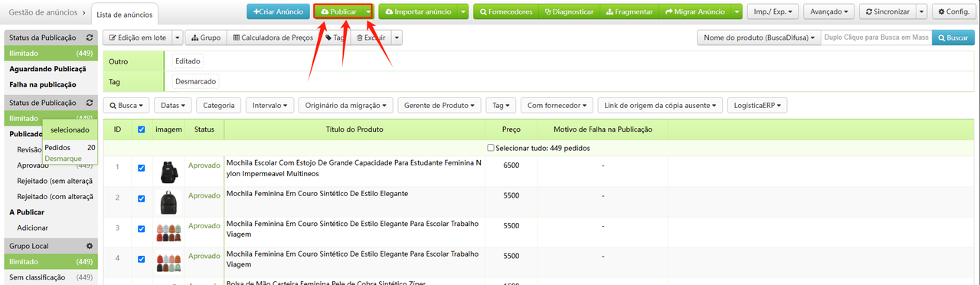Open row 1 black backpack thumbnail
This screenshot has height=285, width=980.
click(168, 172)
